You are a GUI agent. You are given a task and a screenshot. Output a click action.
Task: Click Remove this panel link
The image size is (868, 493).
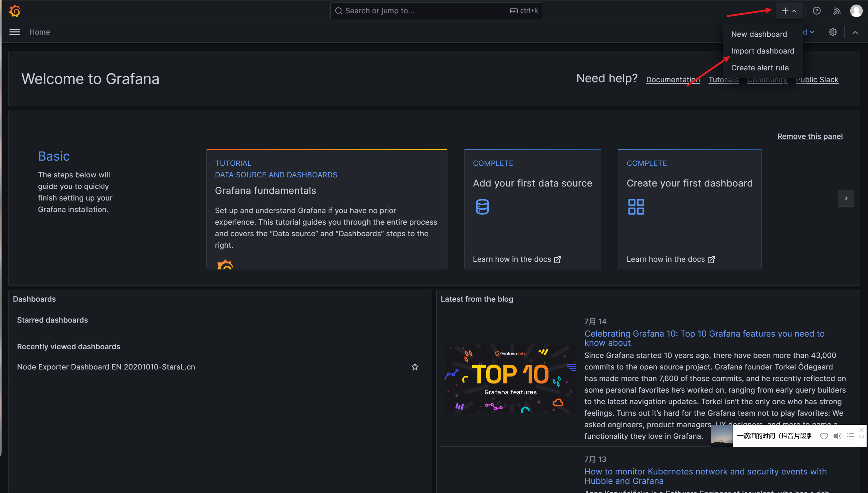(810, 136)
